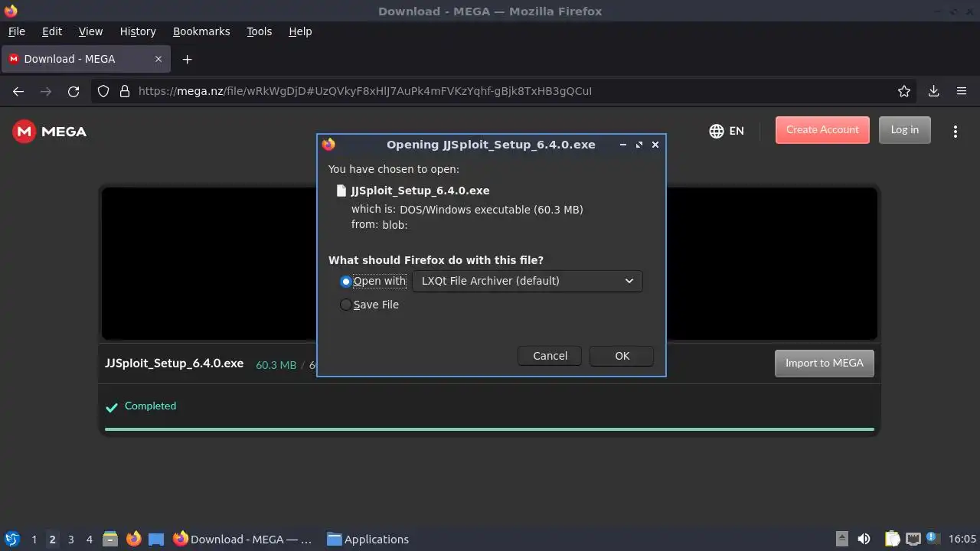Reload the current MEGA page

pos(73,91)
